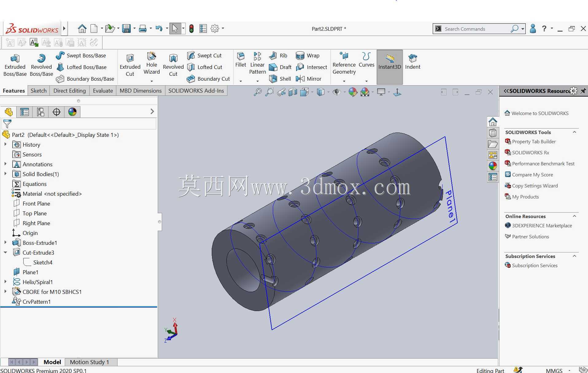Expand the Hole Wizard dropdown arrow
This screenshot has width=588, height=373.
pos(152,81)
